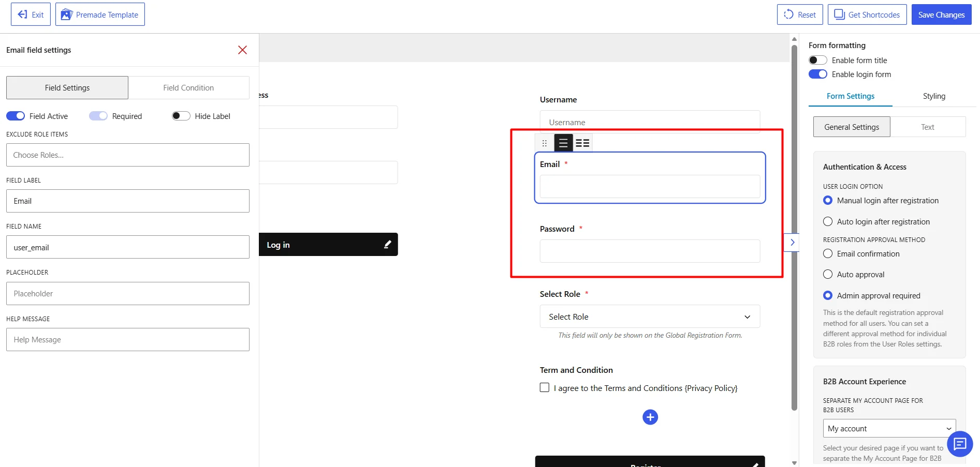980x467 pixels.
Task: Click the canvas vertical scrollbar thumb
Action: (794, 228)
